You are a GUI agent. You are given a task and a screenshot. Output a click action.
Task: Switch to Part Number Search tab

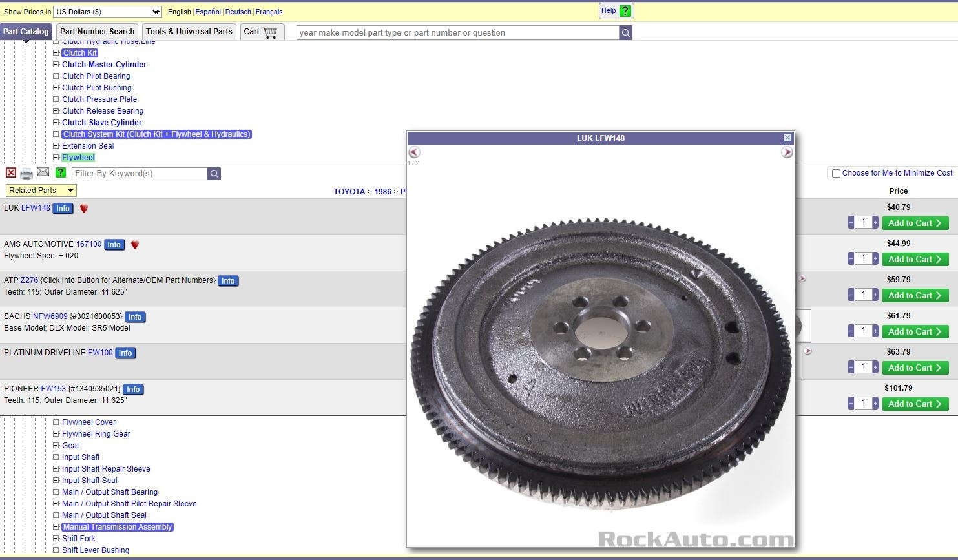(97, 32)
